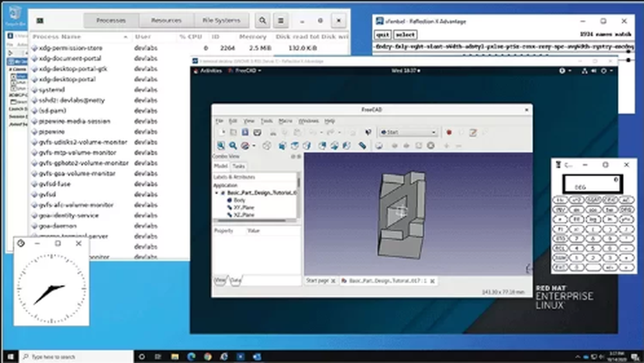Open the View menu in FreeCAD
The width and height of the screenshot is (644, 363).
click(249, 121)
